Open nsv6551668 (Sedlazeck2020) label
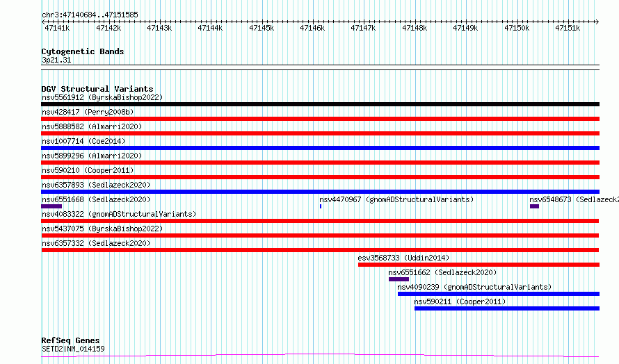 [96, 199]
